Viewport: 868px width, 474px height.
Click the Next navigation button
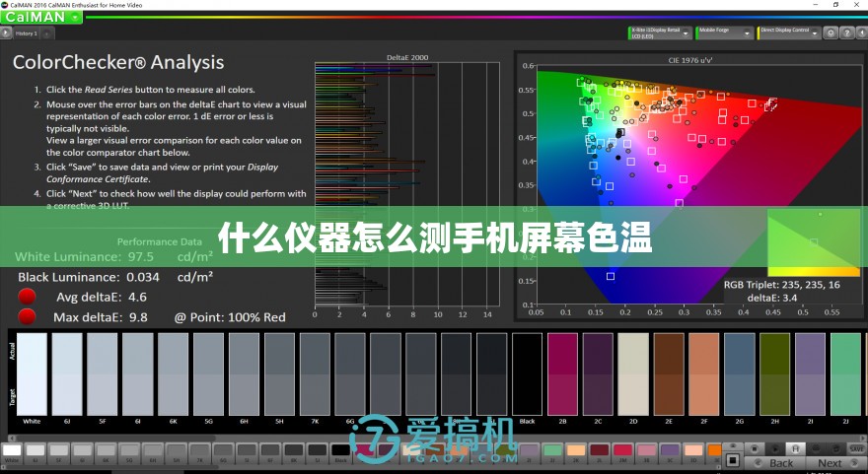pyautogui.click(x=834, y=463)
